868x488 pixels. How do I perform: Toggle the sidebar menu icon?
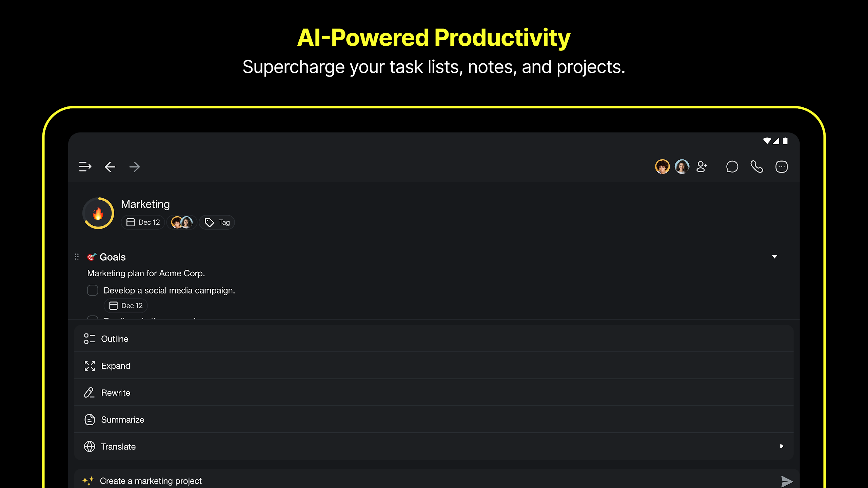[85, 167]
